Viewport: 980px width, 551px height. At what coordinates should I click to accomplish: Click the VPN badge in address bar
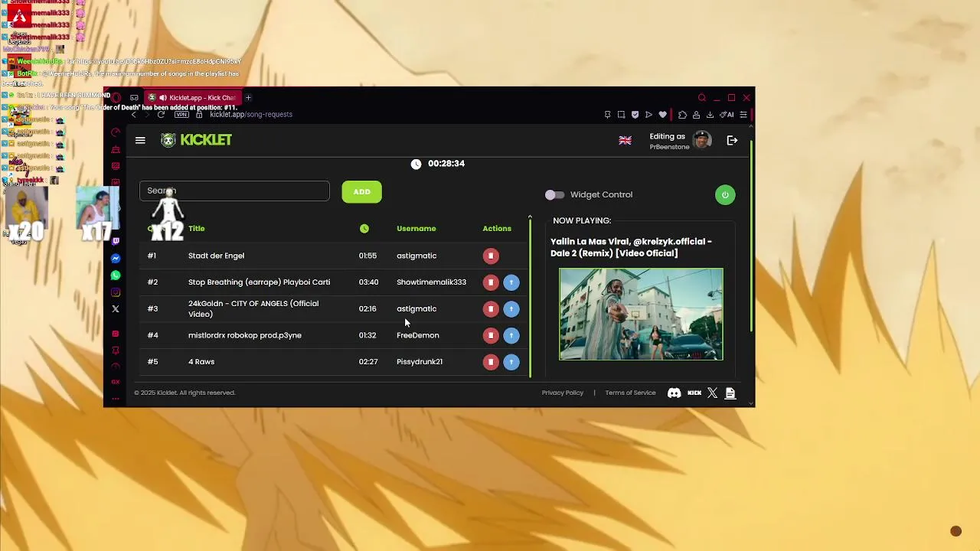click(181, 114)
